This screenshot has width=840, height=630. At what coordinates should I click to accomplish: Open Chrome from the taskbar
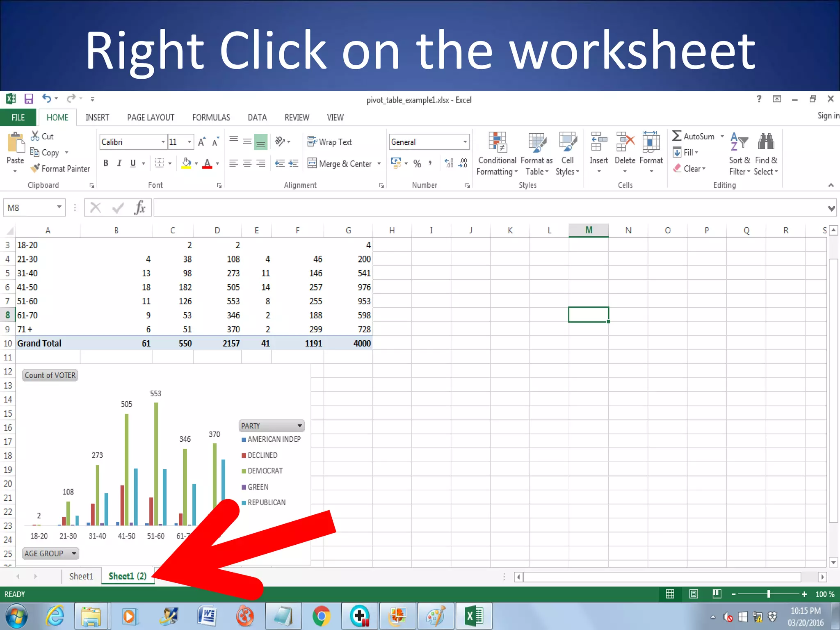tap(321, 616)
